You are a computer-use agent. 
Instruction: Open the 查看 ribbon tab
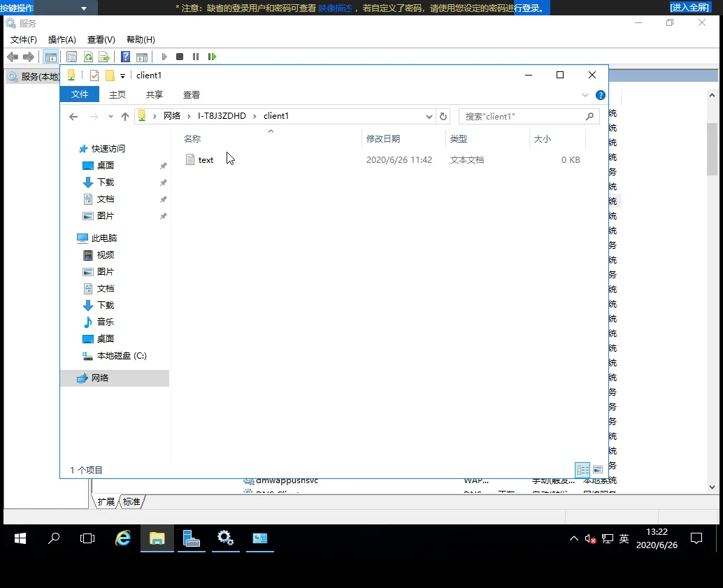click(x=191, y=94)
